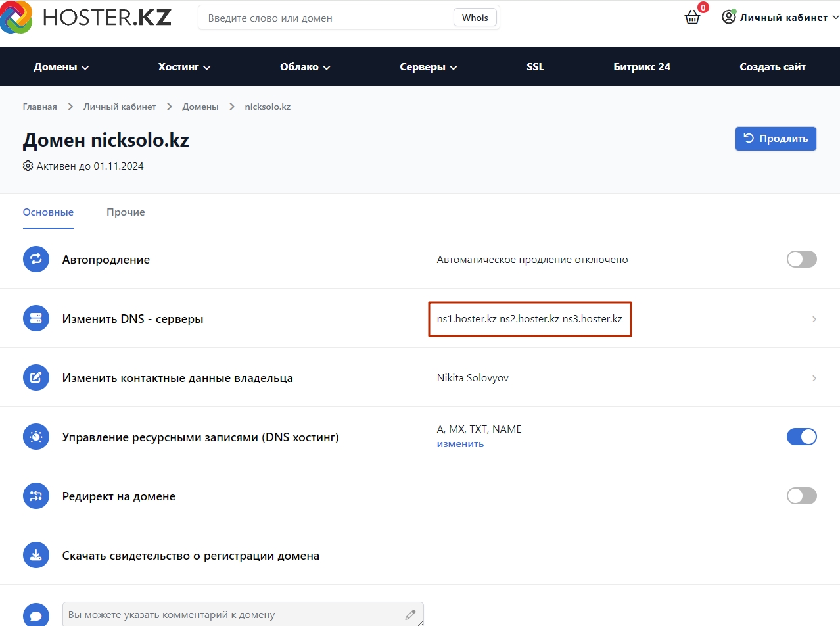840x626 pixels.
Task: Enable Редирект на домене switch
Action: coord(801,496)
